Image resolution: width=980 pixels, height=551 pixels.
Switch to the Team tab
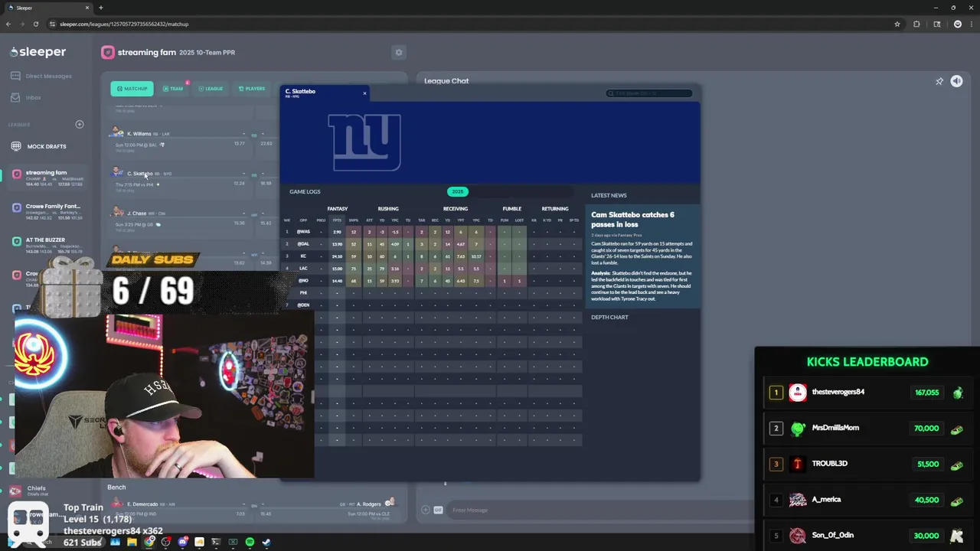coord(173,89)
